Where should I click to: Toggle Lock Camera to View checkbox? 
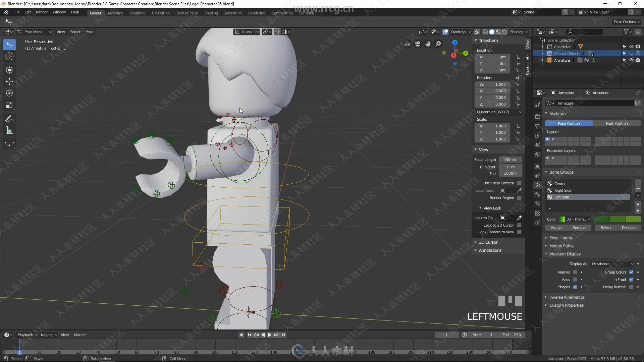520,232
